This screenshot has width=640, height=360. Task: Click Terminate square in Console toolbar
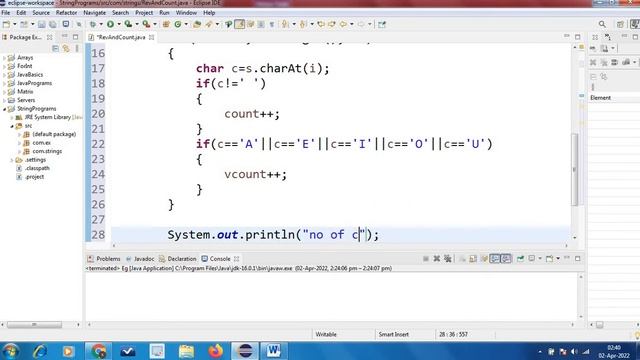pyautogui.click(x=426, y=259)
